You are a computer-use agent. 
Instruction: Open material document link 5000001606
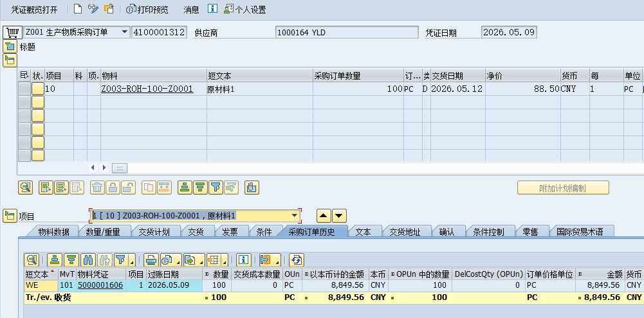coord(100,285)
